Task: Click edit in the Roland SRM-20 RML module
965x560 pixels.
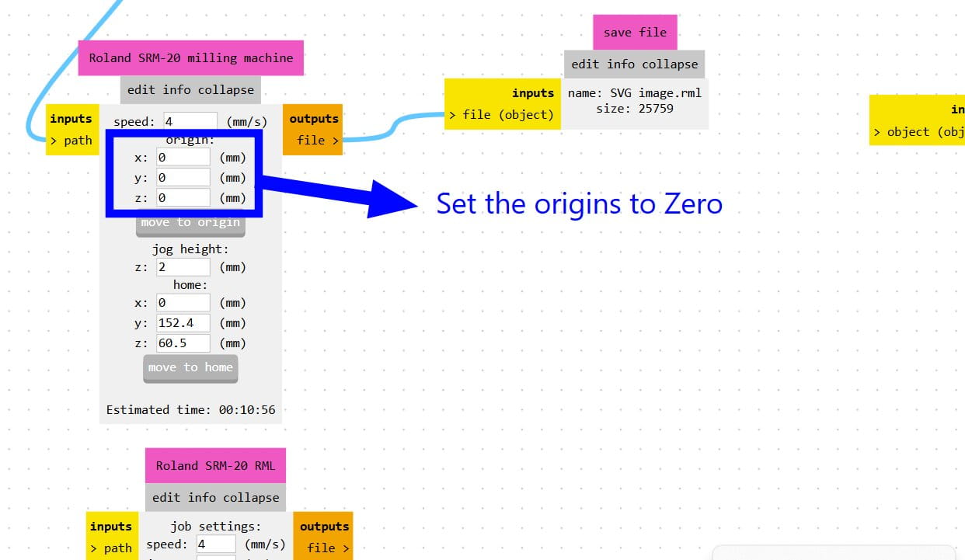Action: (x=166, y=498)
